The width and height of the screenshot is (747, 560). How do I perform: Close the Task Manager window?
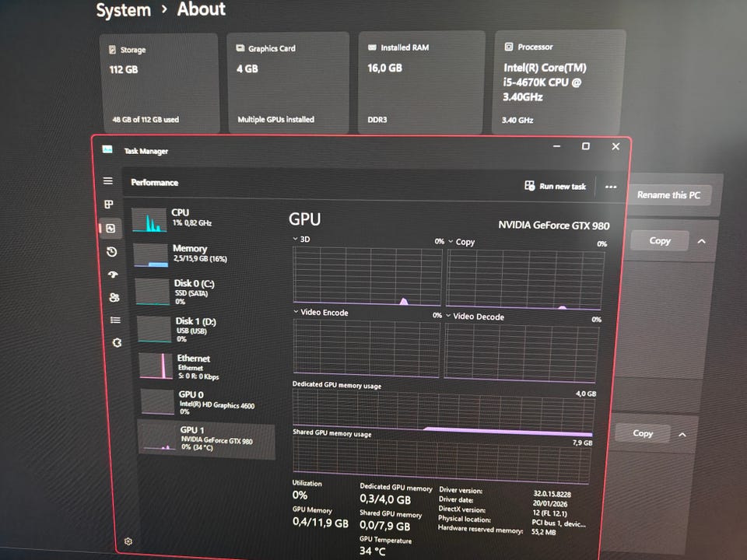[x=615, y=147]
